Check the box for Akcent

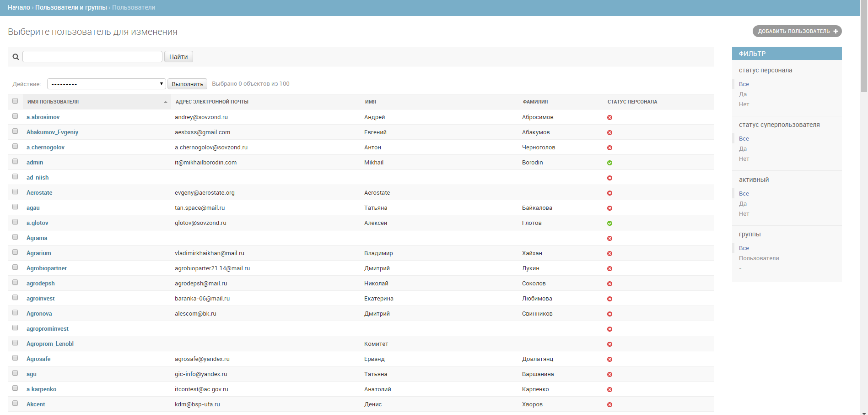click(15, 403)
